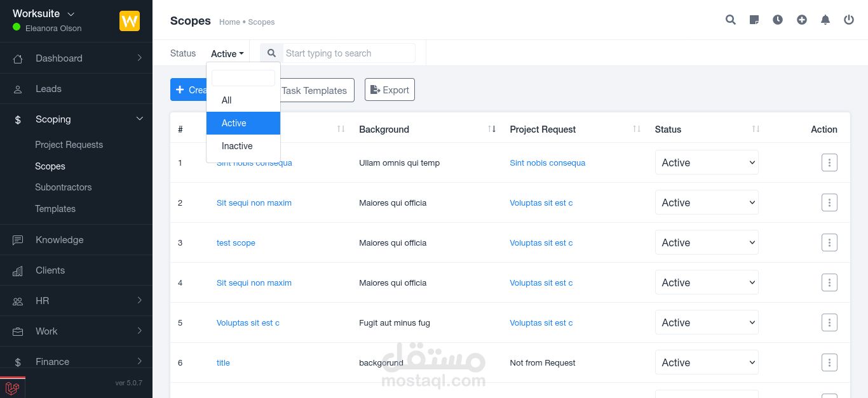Click the magnifier icon beside search field
Screen dimensions: 868x398
(x=271, y=53)
